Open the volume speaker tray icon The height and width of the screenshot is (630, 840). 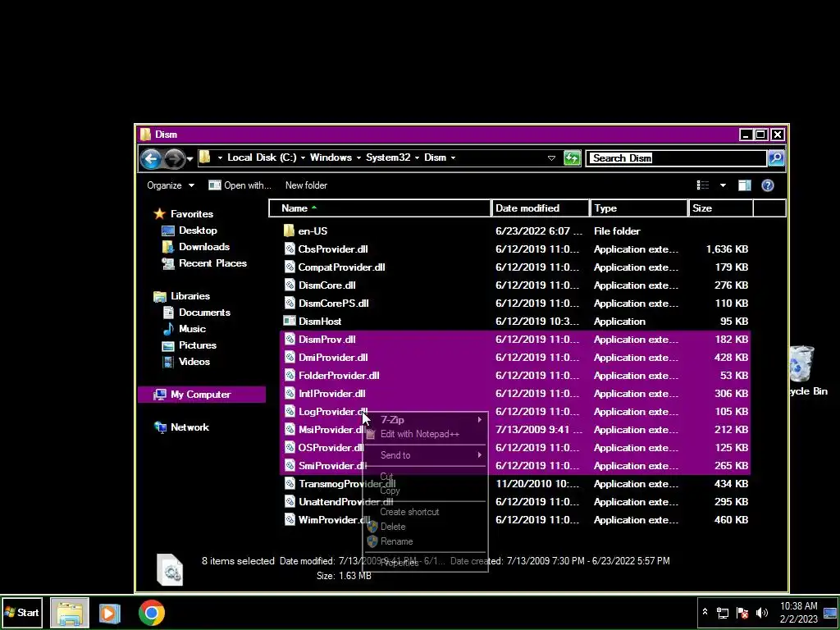(762, 612)
